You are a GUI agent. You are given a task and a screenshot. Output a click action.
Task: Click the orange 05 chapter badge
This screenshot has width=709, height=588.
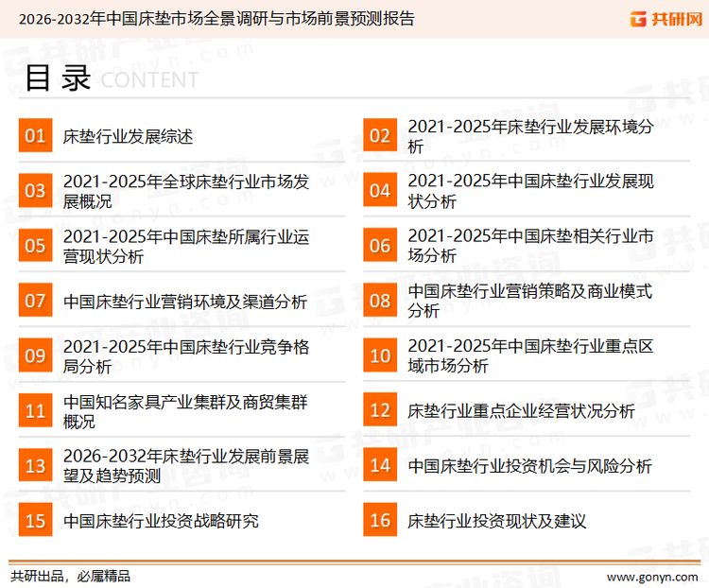(x=35, y=245)
